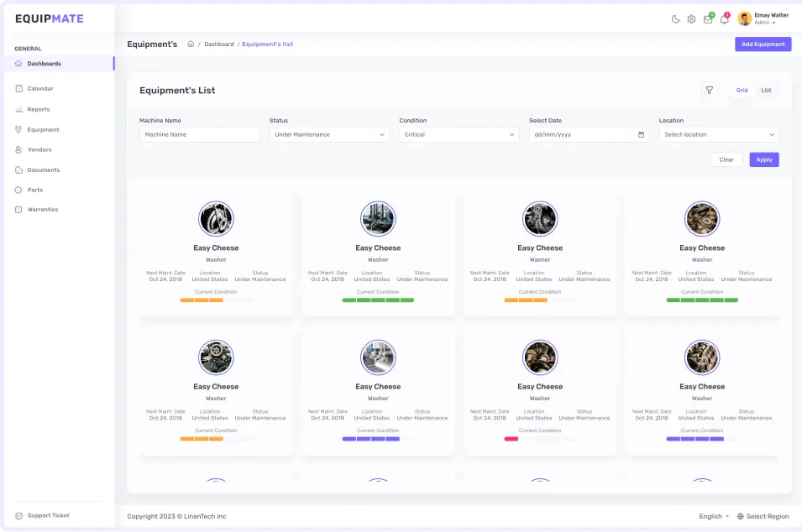Switch to List view
Image resolution: width=802 pixels, height=532 pixels.
(766, 91)
